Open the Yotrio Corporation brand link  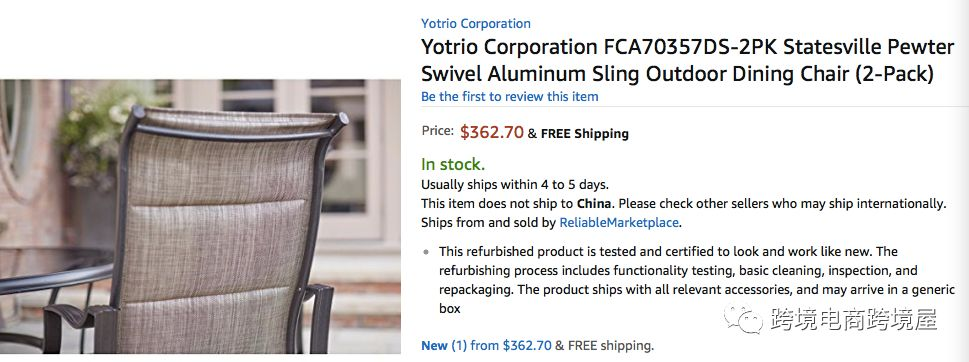coord(476,23)
